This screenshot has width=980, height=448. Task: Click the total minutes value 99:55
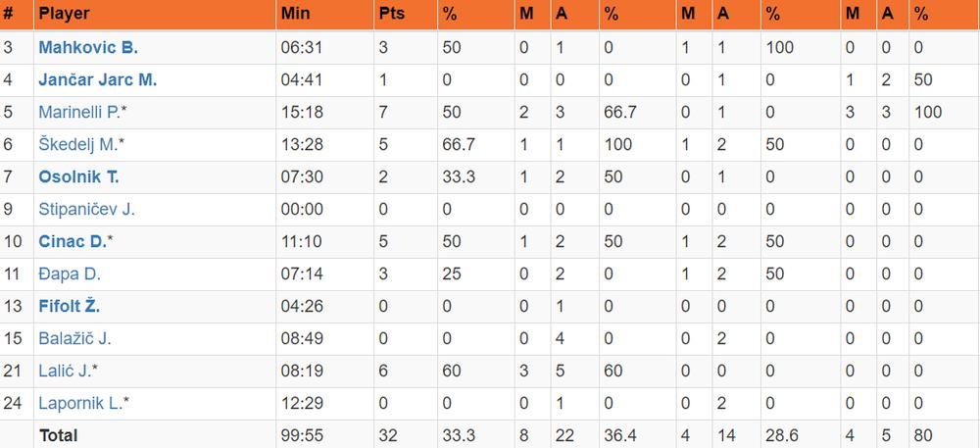point(299,434)
